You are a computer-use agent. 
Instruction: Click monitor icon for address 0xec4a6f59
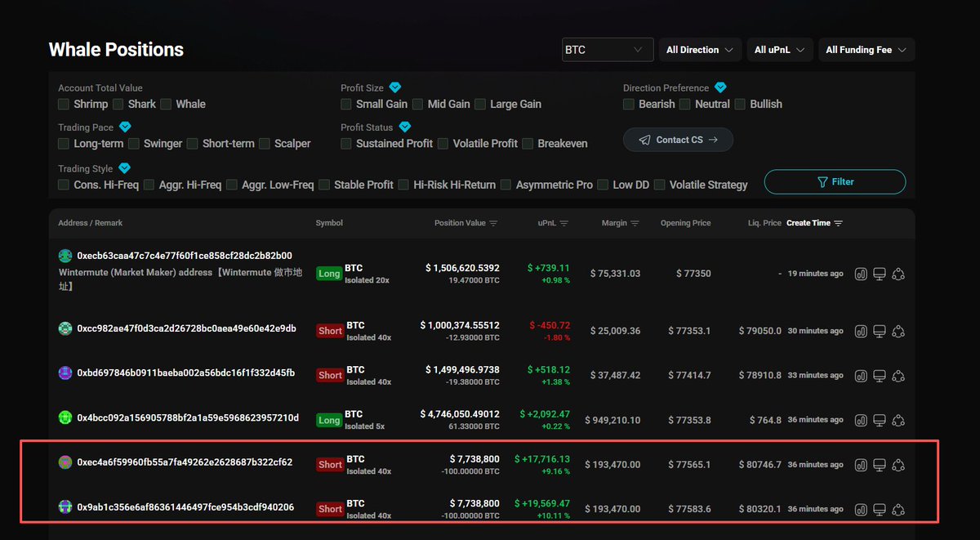pos(880,465)
